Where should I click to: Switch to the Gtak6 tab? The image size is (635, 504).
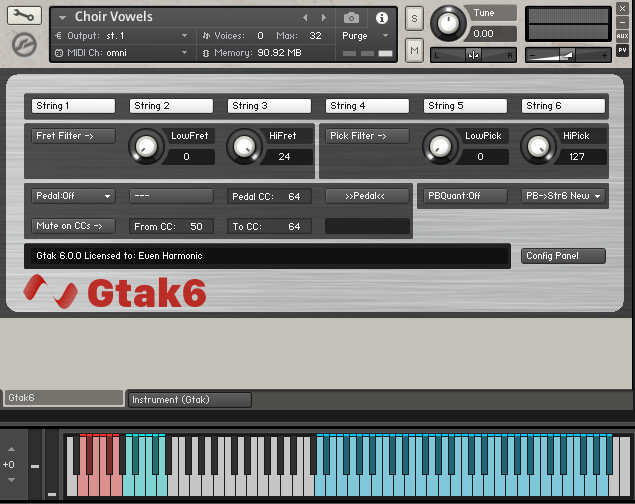(62, 398)
